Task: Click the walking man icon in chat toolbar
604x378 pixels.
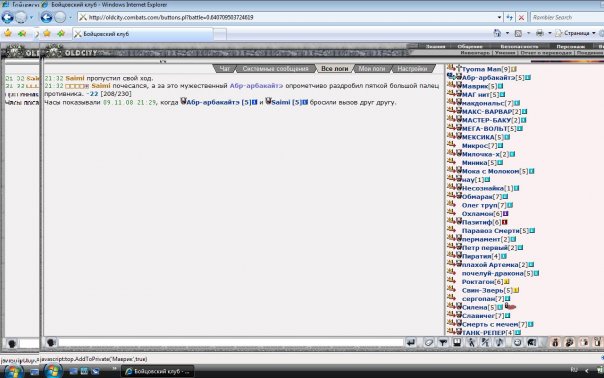Action: point(471,342)
